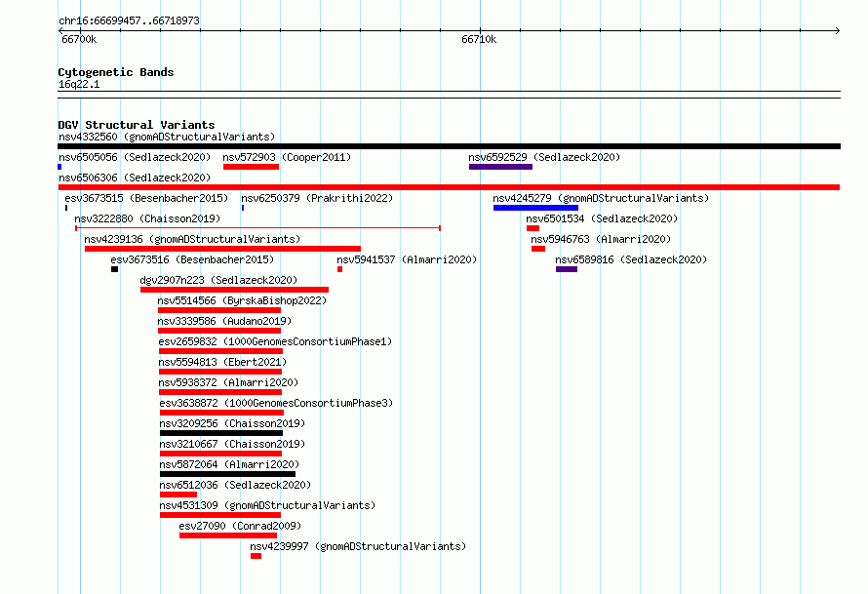868x594 pixels.
Task: Open nsv5872064 (Almarri2020) label
Action: point(229,464)
